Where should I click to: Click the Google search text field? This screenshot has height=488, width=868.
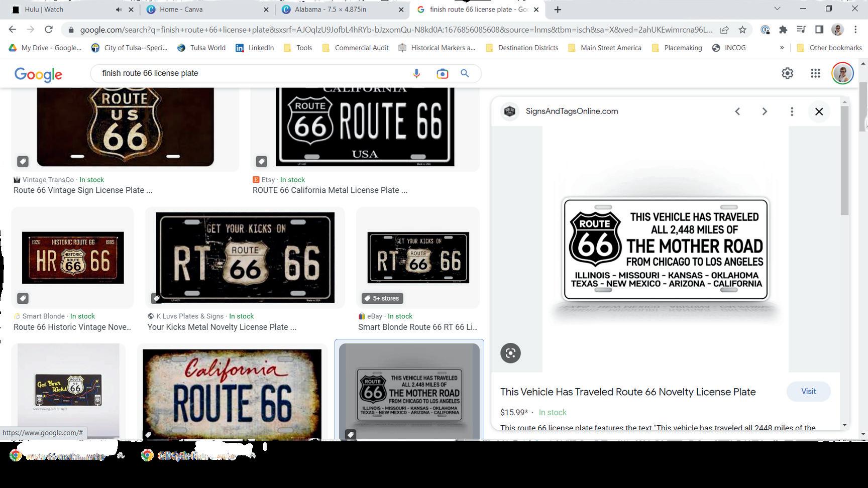click(x=251, y=73)
